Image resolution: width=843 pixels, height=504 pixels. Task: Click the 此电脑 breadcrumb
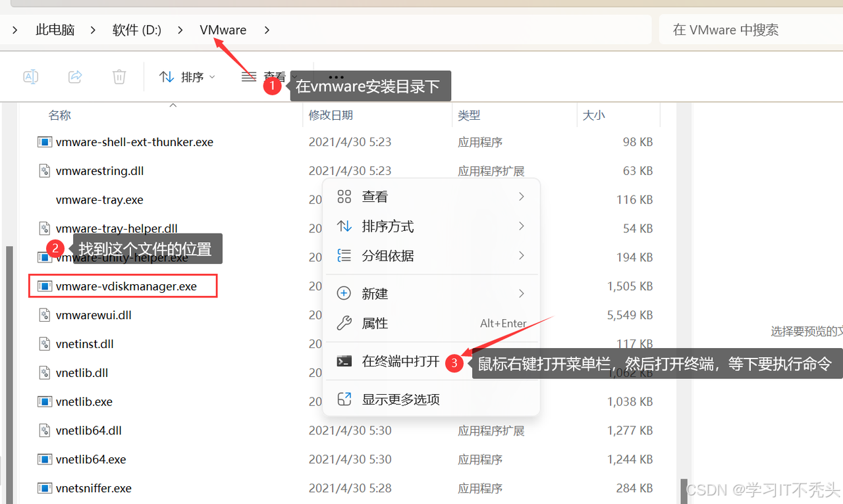pyautogui.click(x=55, y=30)
